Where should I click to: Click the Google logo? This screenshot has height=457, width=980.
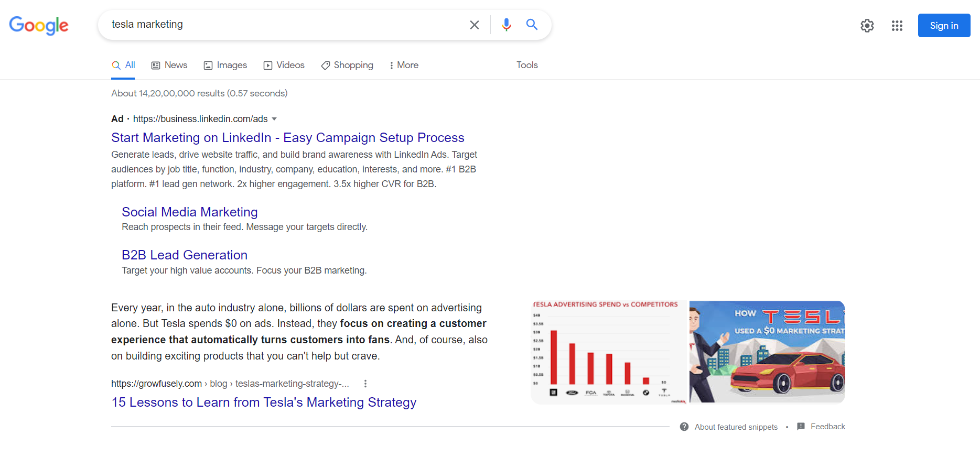pos(39,25)
